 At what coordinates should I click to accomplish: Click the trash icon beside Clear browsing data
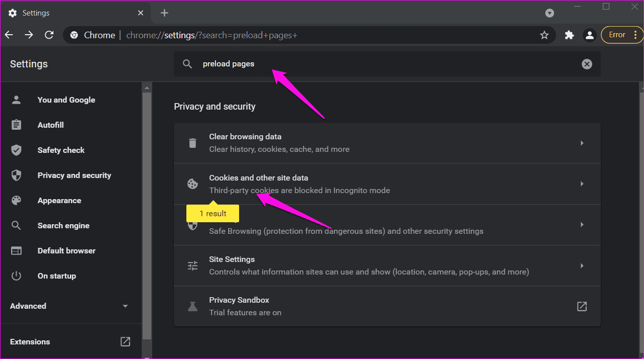tap(192, 143)
